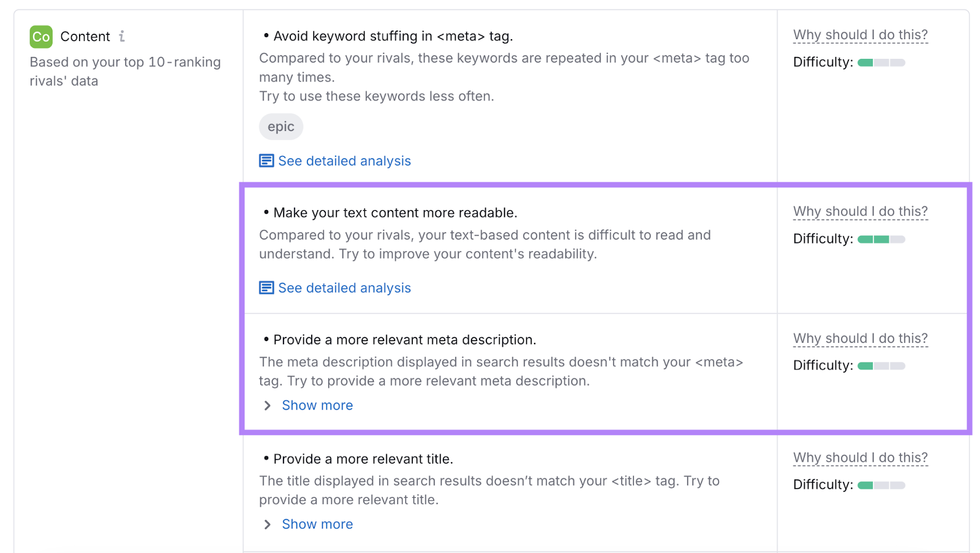Click the difficulty indicator for the title recommendation
Screen dimensions: 980x553
[880, 484]
